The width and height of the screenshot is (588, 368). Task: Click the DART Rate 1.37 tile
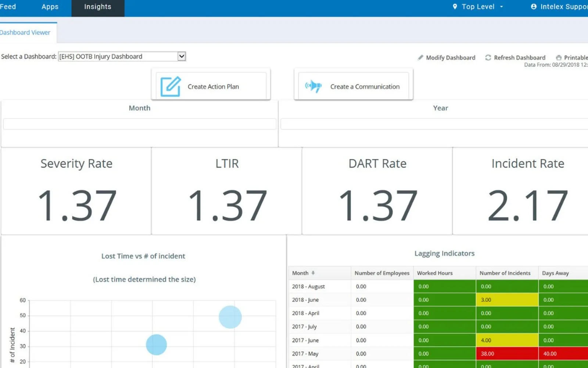click(377, 191)
